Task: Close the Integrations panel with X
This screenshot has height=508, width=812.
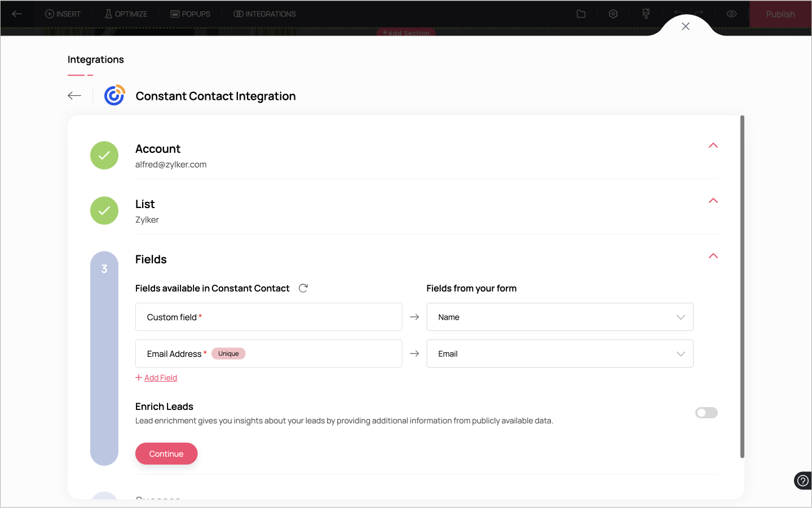Action: [686, 26]
